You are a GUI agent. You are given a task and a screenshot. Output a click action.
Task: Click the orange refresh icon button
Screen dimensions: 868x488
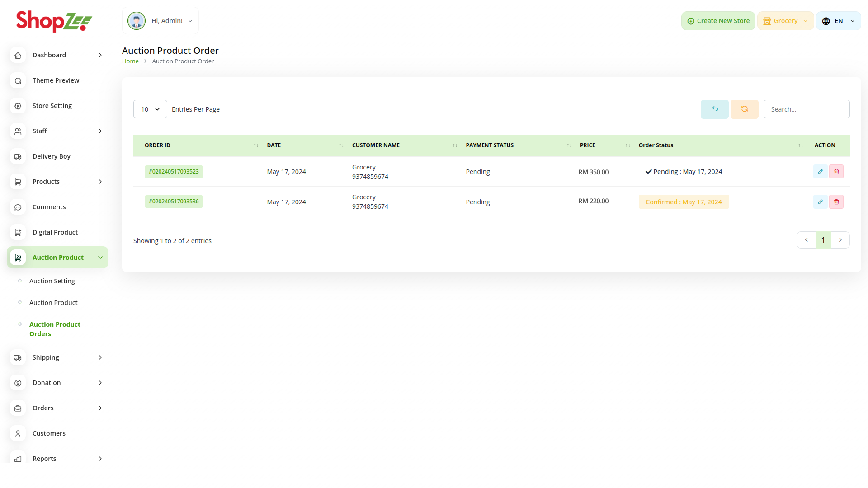pos(744,109)
